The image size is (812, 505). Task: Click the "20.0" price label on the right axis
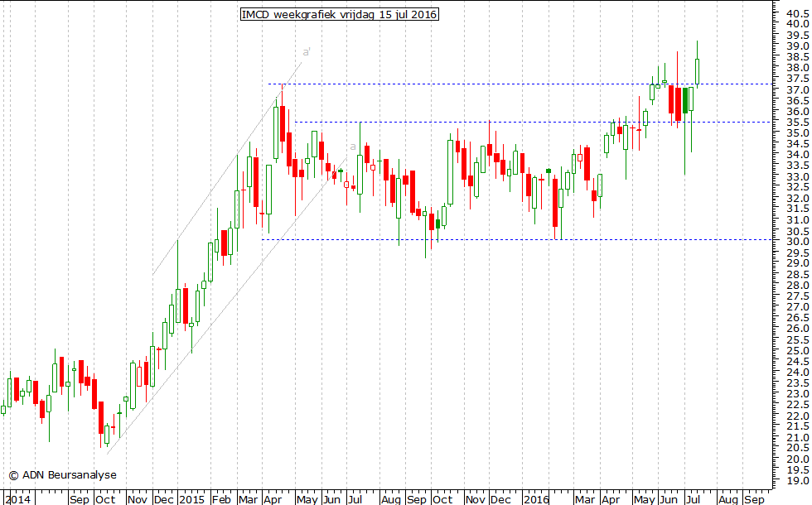pos(797,459)
